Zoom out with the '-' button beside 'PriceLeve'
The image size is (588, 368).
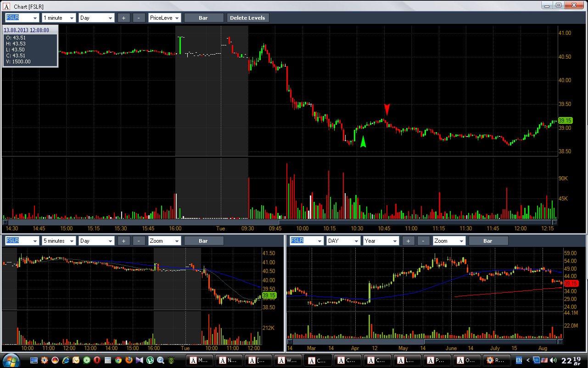point(139,18)
